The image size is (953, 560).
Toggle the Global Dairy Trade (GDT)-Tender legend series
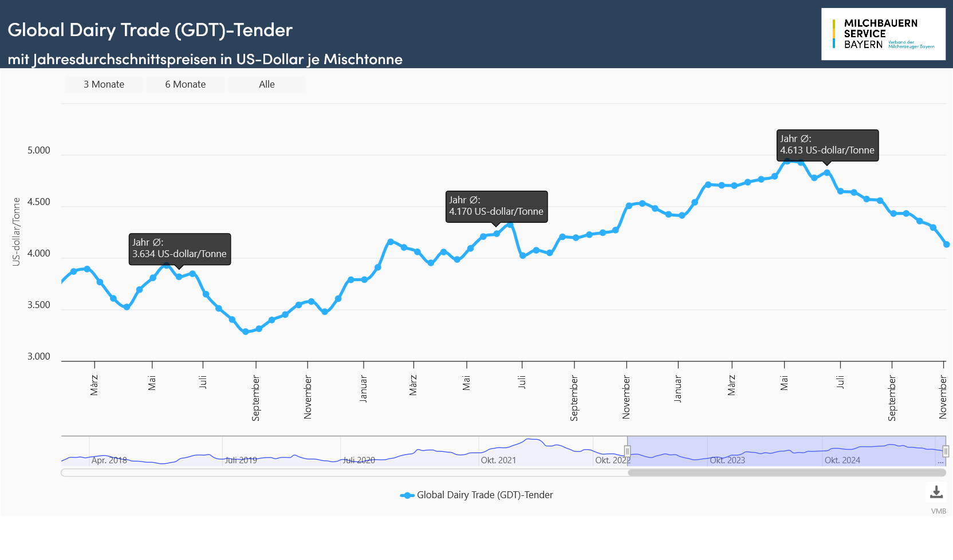(x=485, y=495)
